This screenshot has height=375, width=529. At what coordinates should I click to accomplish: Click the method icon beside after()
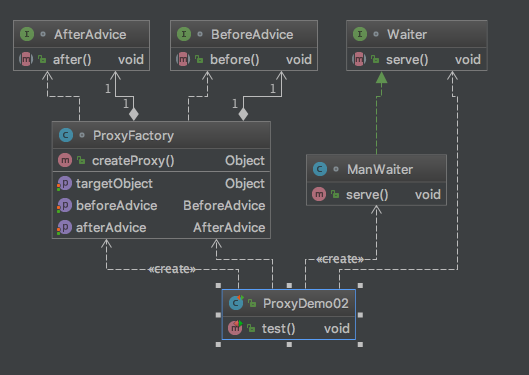point(26,59)
